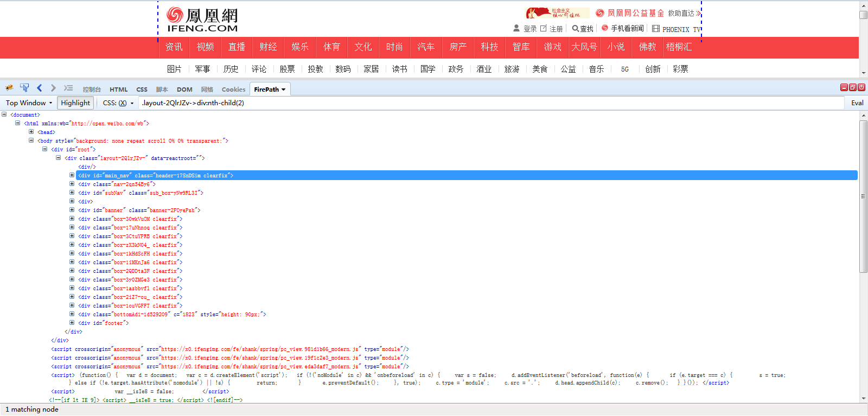This screenshot has width=868, height=416.
Task: Click the ifeng.com Phoenix logo
Action: click(x=202, y=20)
